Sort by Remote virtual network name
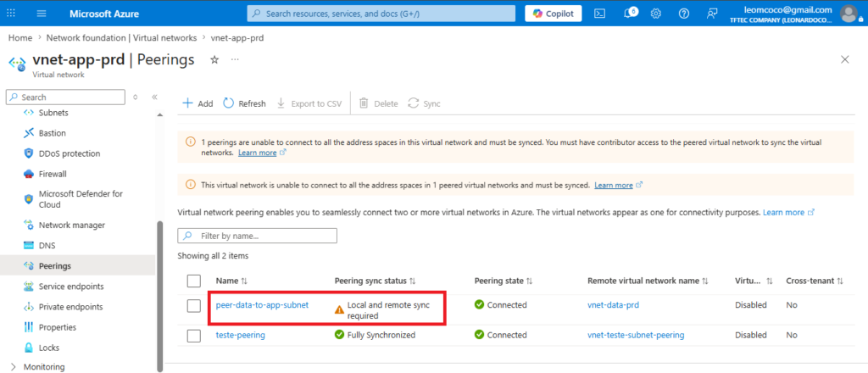This screenshot has width=868, height=373. (648, 281)
